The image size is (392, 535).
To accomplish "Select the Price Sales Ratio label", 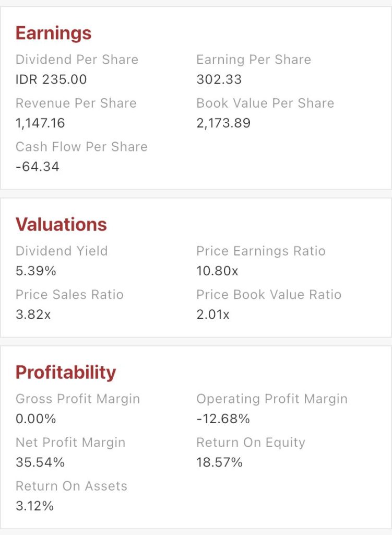I will pyautogui.click(x=69, y=295).
